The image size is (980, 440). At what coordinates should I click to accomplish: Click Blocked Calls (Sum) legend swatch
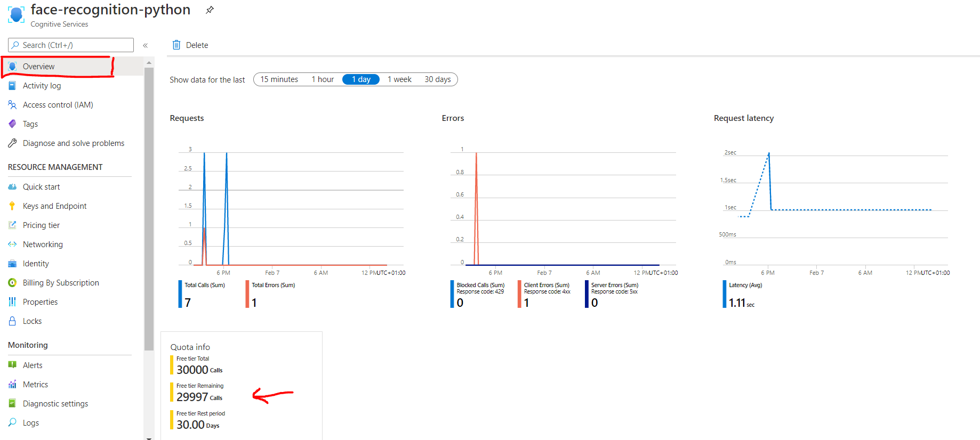pos(452,294)
